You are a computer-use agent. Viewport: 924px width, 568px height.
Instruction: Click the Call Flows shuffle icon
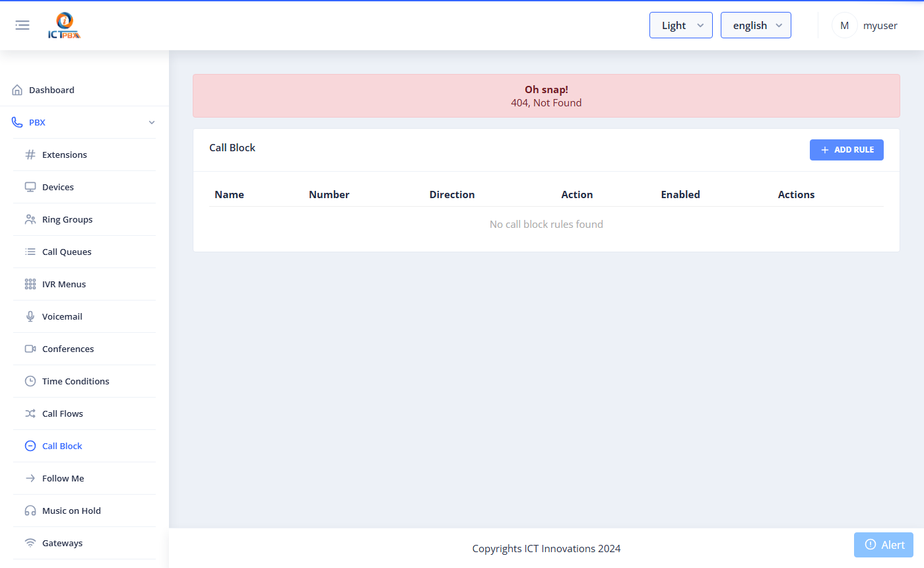tap(30, 413)
